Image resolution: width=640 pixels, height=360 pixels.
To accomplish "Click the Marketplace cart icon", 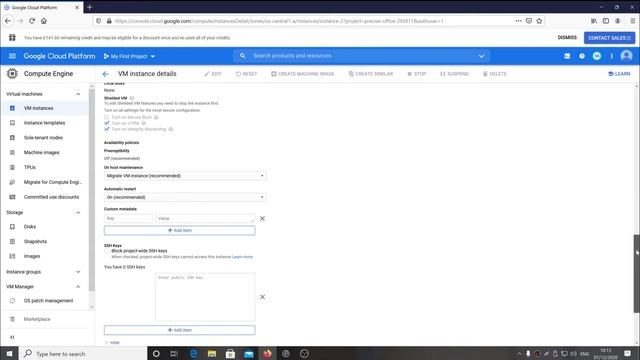I will pyautogui.click(x=12, y=319).
